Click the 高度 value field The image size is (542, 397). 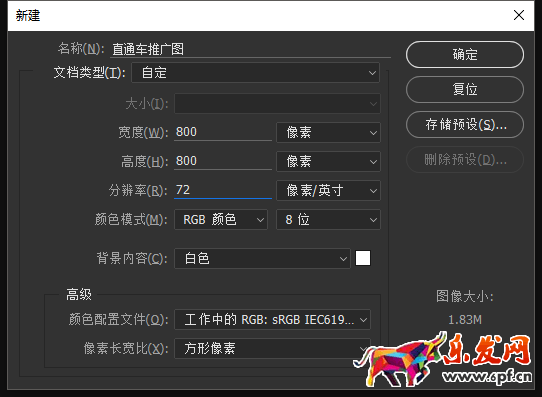click(223, 161)
